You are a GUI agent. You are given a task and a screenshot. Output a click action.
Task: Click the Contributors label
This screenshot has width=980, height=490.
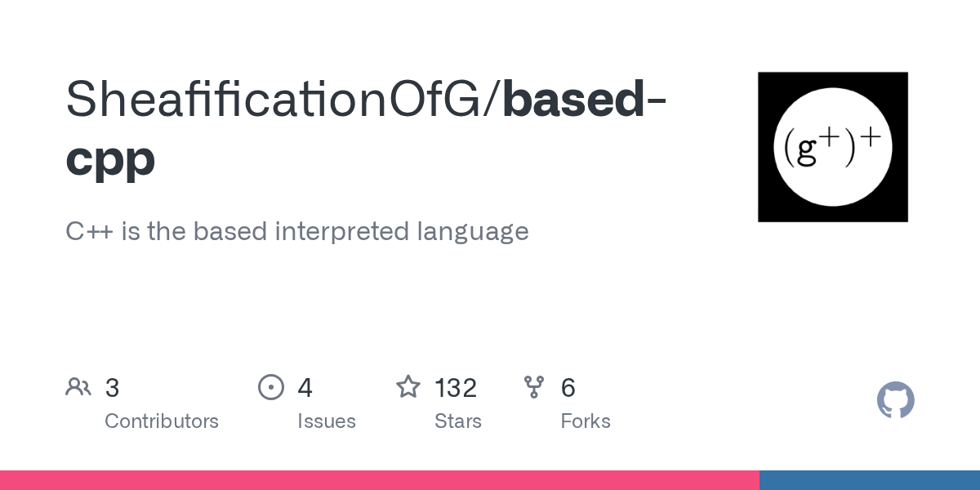162,421
